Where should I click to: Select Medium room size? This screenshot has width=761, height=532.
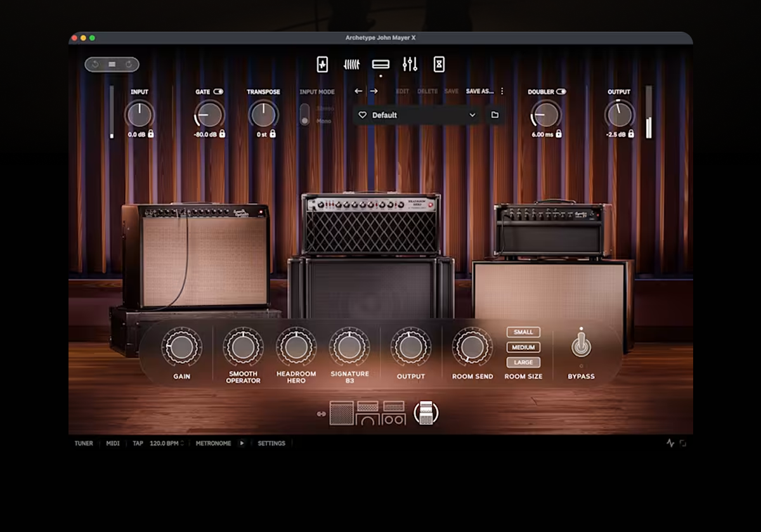[523, 347]
